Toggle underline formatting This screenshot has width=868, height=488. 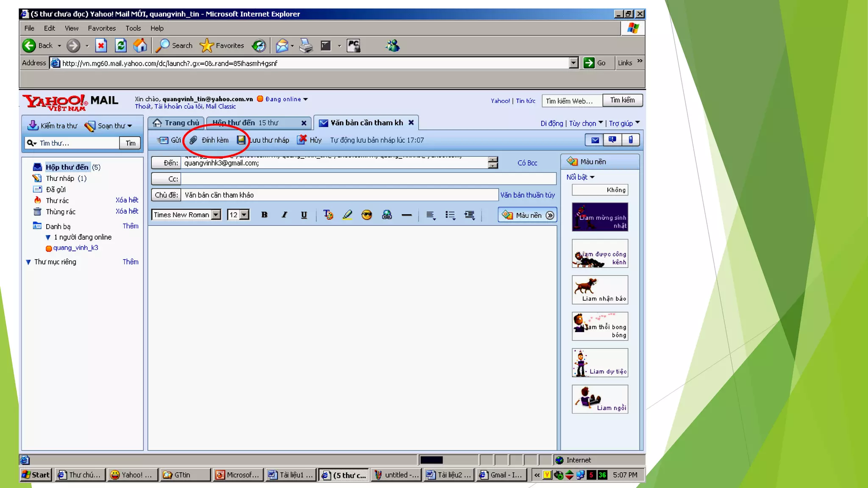(304, 215)
